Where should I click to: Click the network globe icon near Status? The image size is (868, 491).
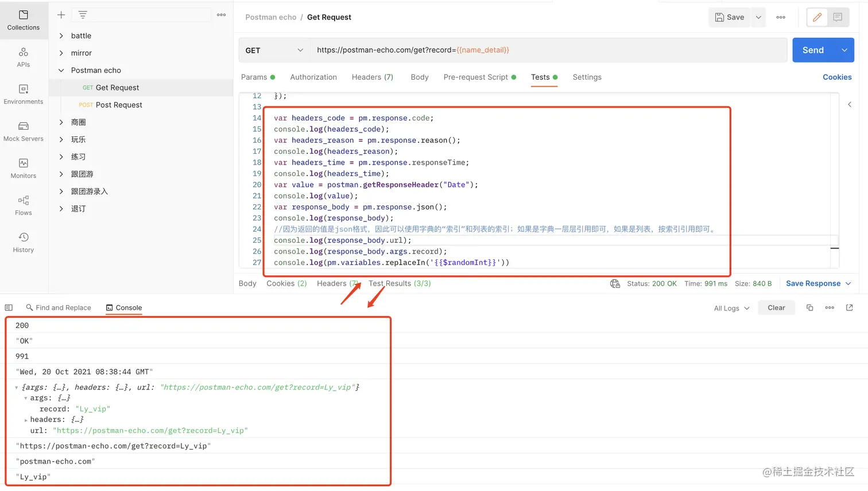615,283
